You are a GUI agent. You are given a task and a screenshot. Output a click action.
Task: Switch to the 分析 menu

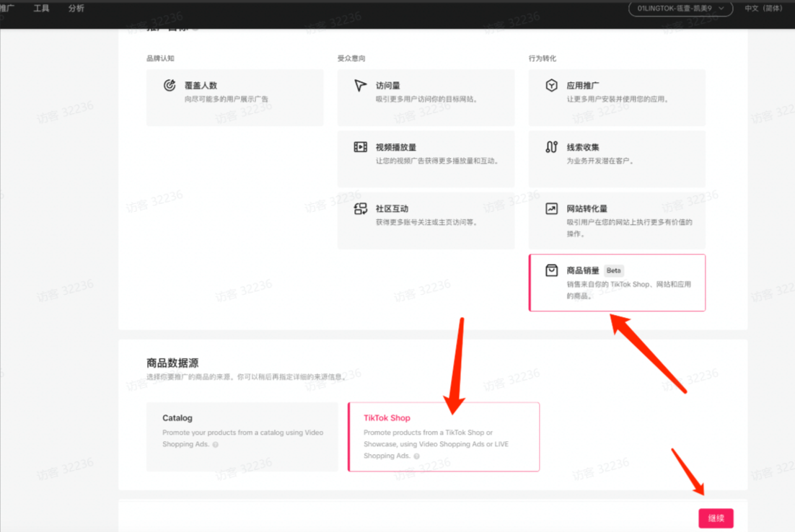click(75, 9)
